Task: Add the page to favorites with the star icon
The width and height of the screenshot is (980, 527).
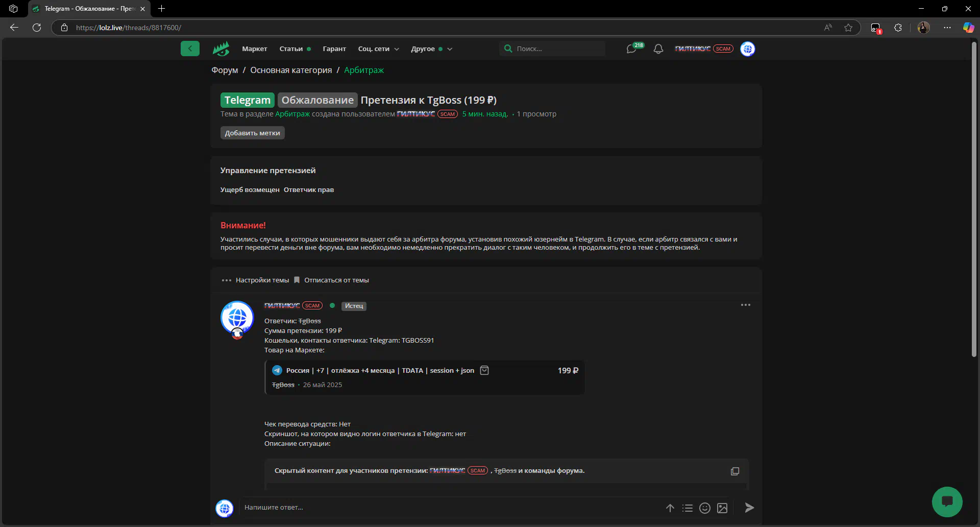Action: [848, 28]
